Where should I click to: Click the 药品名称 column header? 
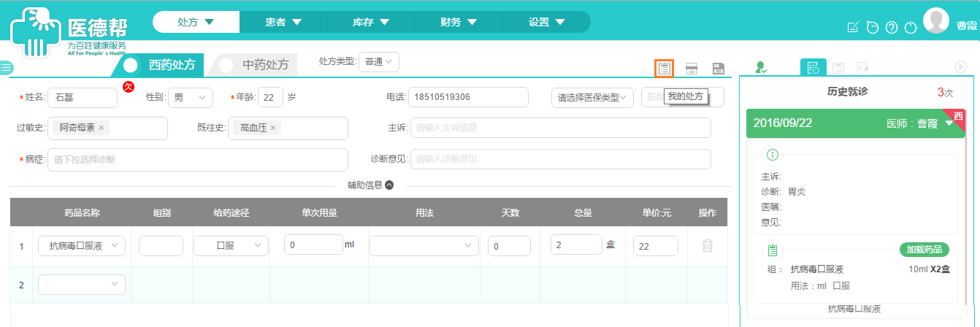(x=82, y=213)
